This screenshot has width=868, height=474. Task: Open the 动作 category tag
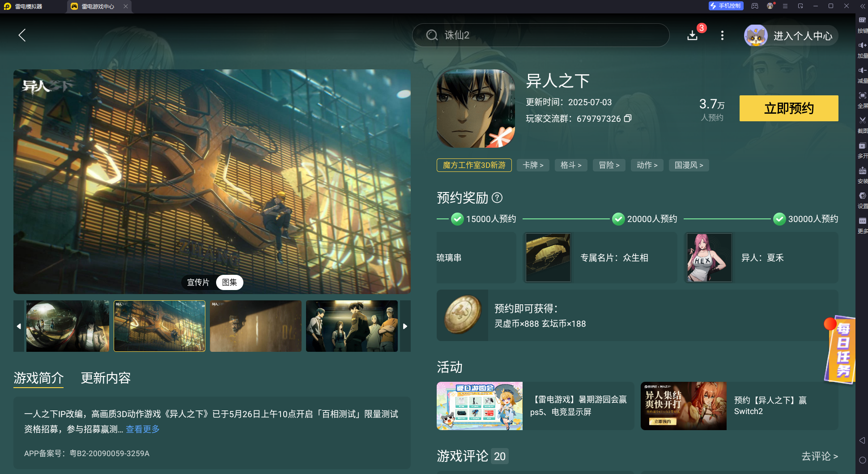[x=647, y=165]
